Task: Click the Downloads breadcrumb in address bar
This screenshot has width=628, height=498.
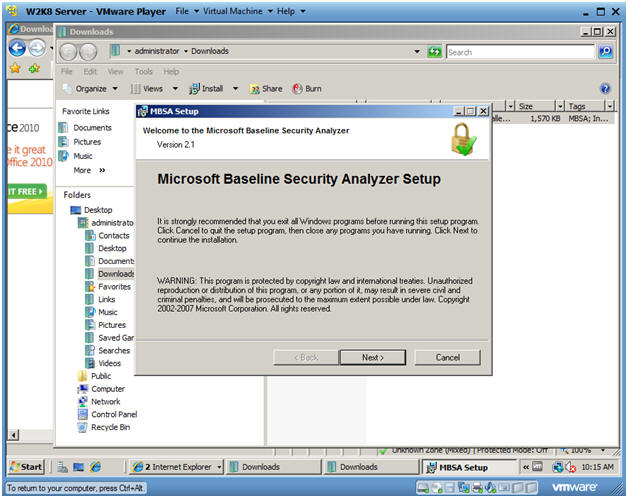Action: 210,51
